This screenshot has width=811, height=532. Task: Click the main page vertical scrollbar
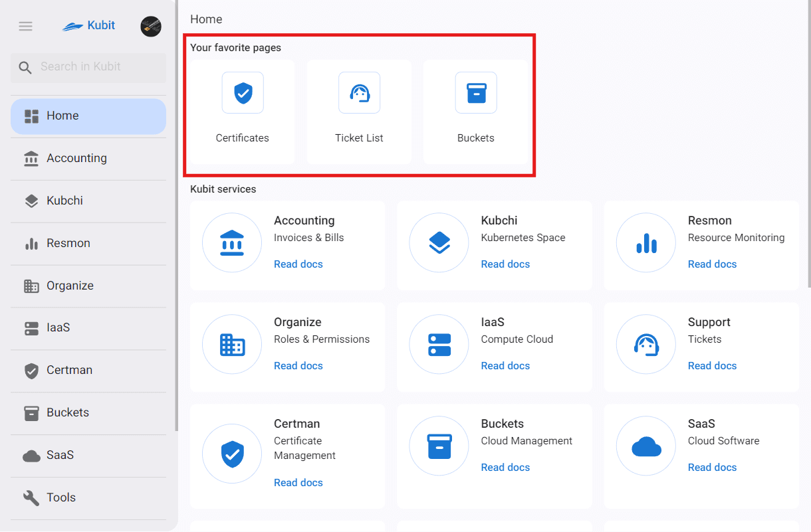(808, 143)
